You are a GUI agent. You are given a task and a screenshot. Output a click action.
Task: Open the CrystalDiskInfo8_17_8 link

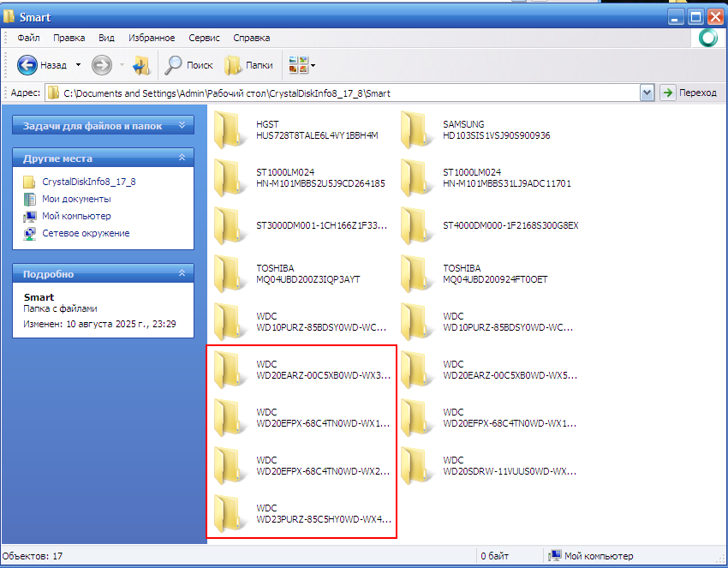89,182
